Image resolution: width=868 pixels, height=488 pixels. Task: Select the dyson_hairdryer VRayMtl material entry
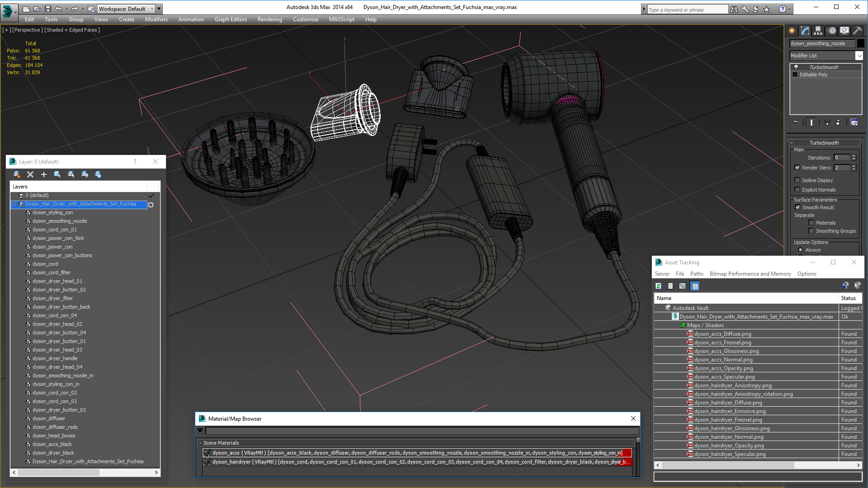coord(417,462)
